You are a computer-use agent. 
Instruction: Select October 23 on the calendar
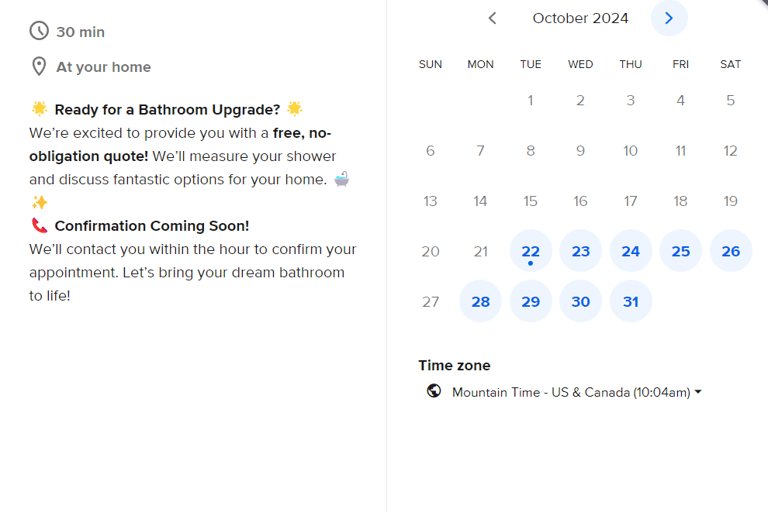(x=580, y=251)
